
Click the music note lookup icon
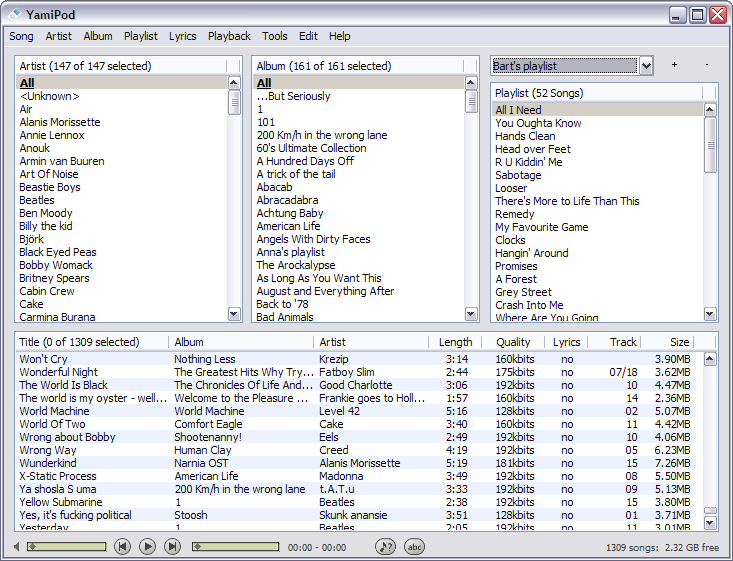[386, 546]
